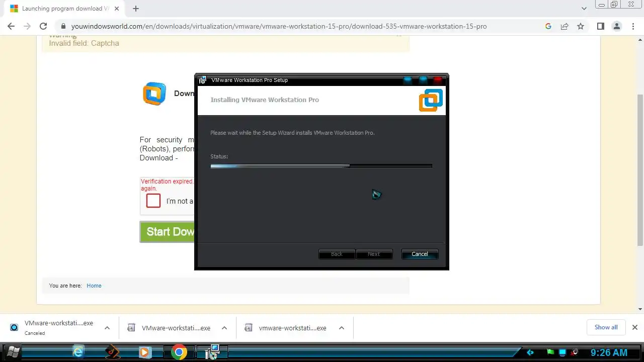Reload the page in Chrome
Screen dimensions: 644x362
43,26
